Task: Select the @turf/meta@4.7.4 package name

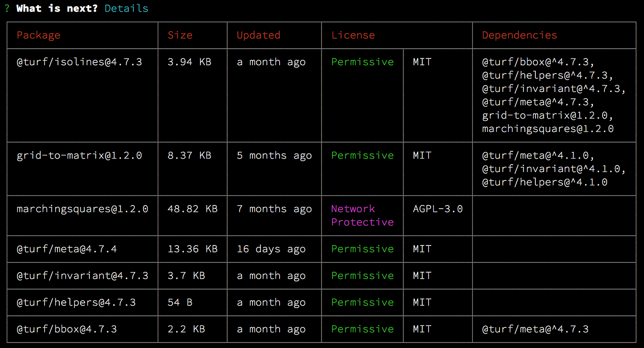Action: click(67, 249)
